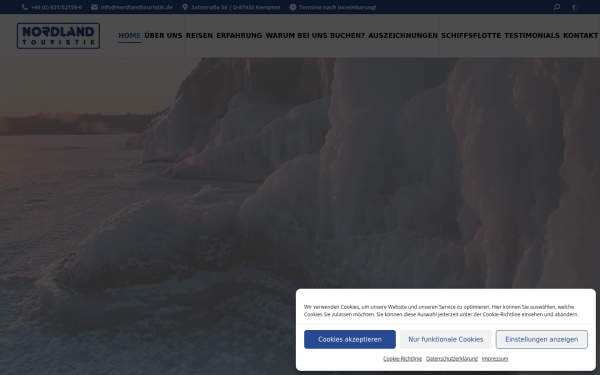600x375 pixels.
Task: Open Cookie-Richtlinie link
Action: click(403, 359)
